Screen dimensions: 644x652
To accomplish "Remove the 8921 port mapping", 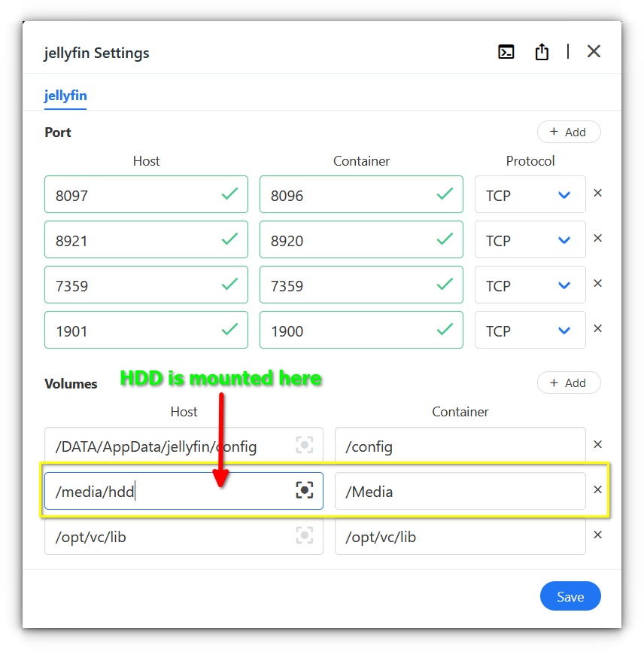I will 597,239.
